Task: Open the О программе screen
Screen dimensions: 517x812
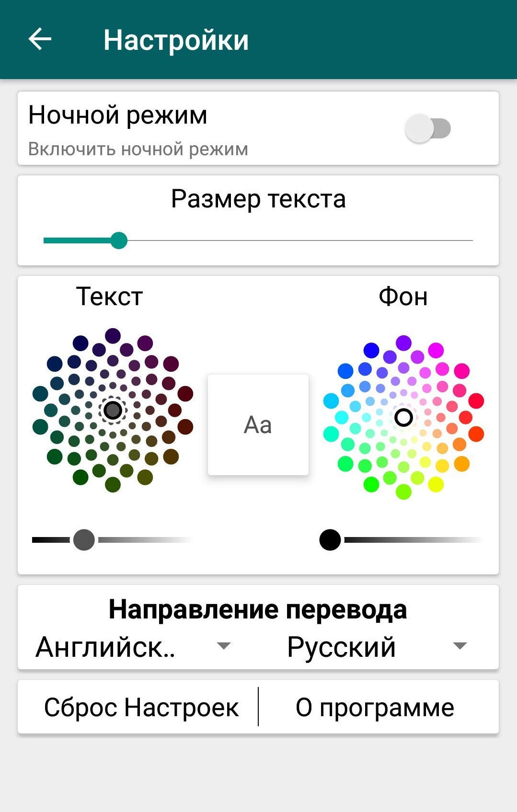Action: click(375, 708)
